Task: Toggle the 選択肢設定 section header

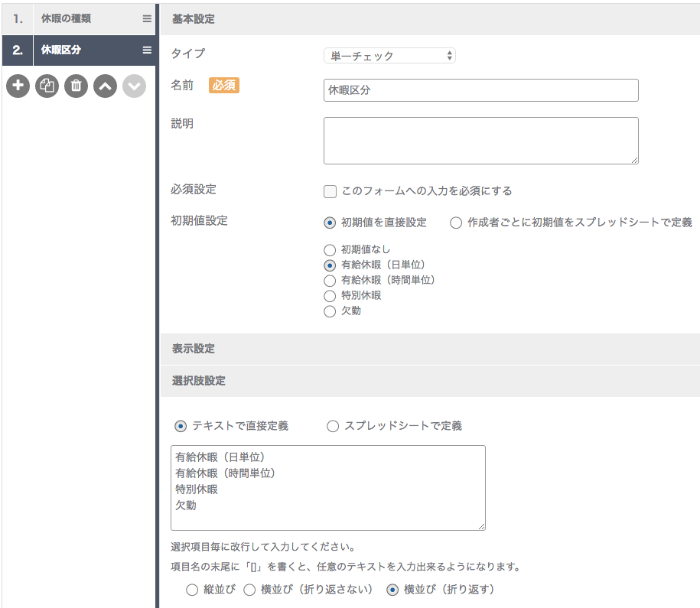Action: 430,381
